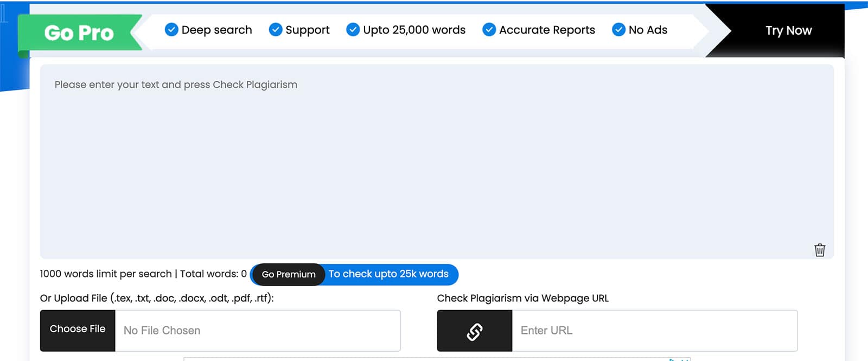868x361 pixels.
Task: Click the Upto 25,000 words checkmark icon
Action: [353, 29]
